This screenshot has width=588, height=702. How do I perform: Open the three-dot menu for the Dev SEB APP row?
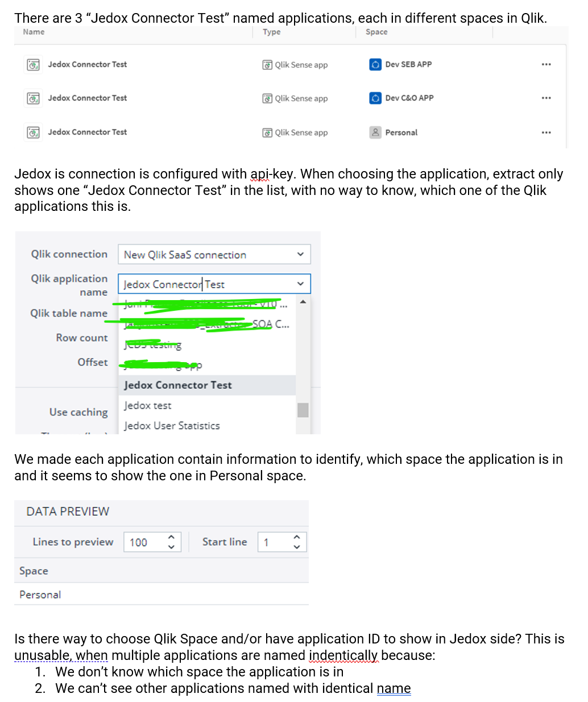(x=546, y=65)
